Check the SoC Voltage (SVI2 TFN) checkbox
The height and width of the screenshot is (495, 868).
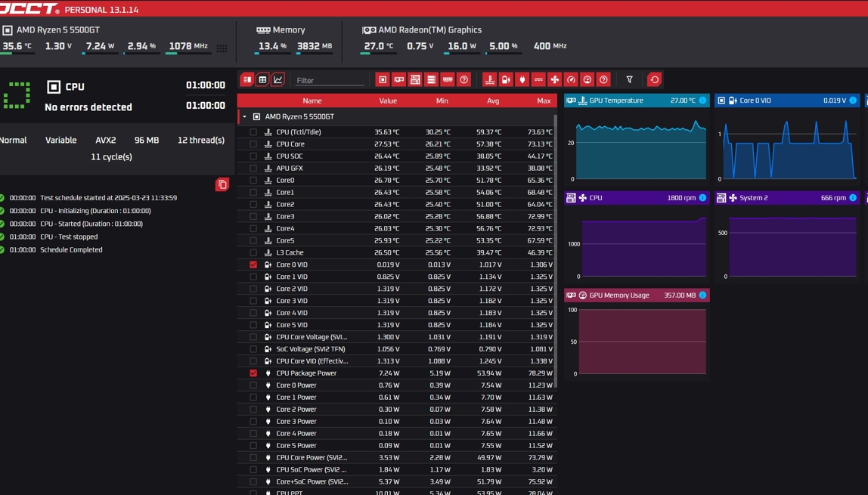coord(253,349)
